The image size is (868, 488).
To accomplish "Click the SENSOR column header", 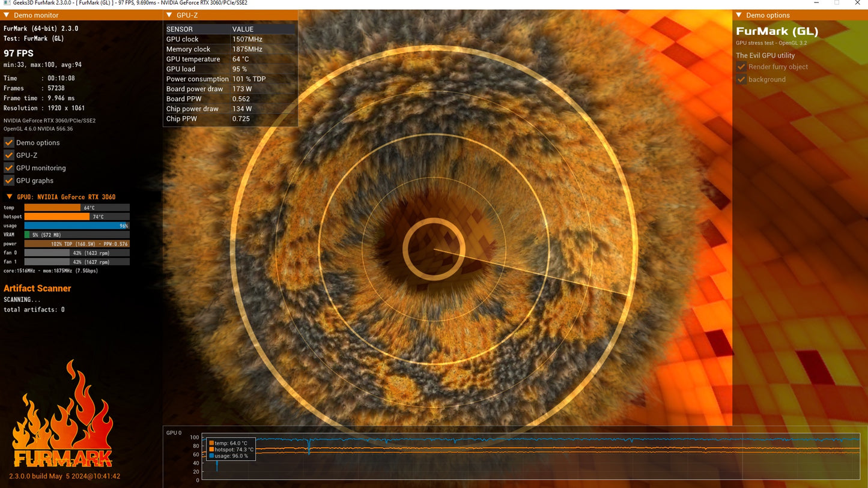I will point(180,29).
